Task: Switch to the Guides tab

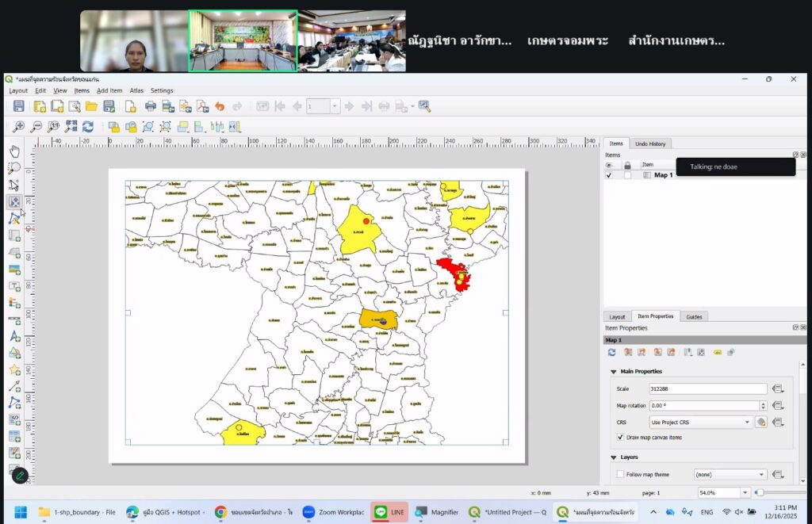Action: (693, 316)
